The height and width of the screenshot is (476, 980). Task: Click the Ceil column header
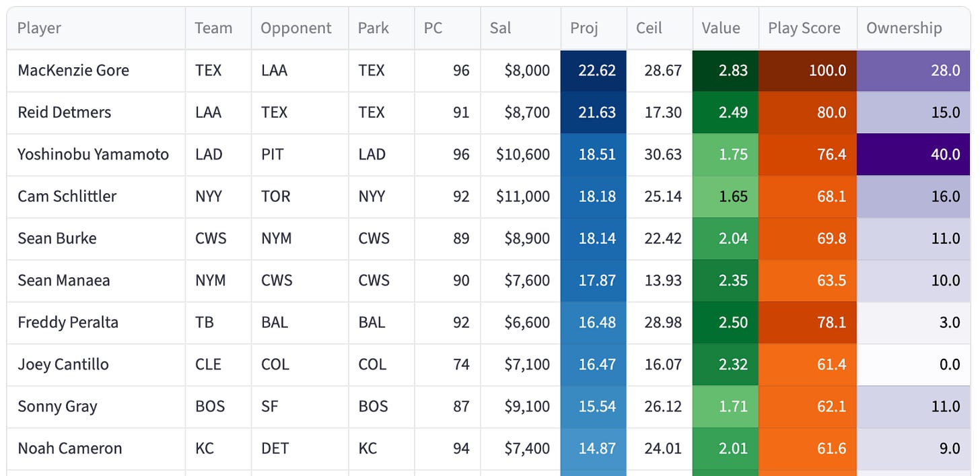(x=660, y=28)
